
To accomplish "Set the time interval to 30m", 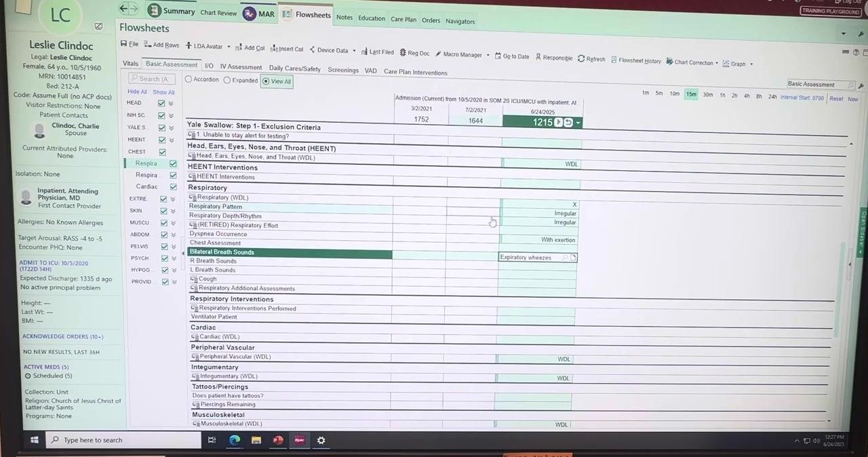I will [x=707, y=95].
